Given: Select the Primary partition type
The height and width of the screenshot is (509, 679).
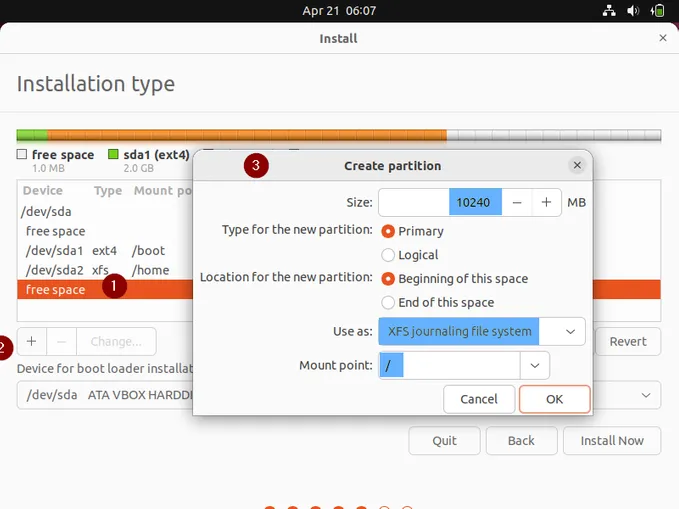Looking at the screenshot, I should tap(388, 231).
